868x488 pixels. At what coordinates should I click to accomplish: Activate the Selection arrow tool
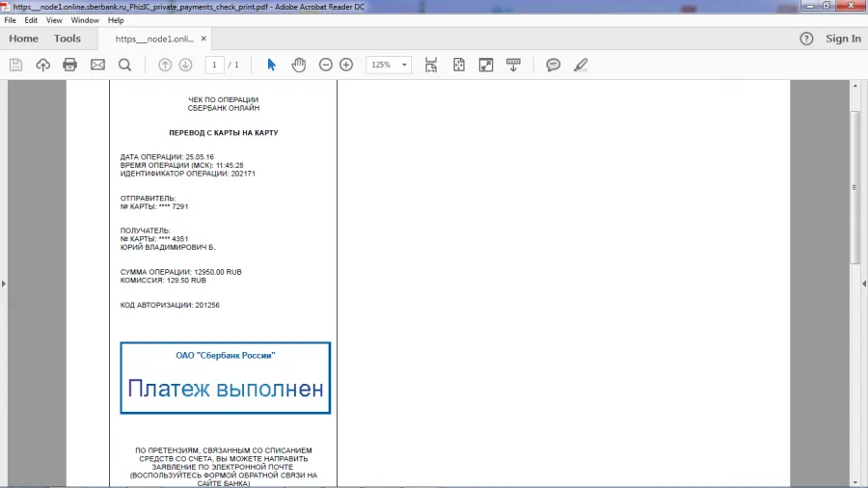point(271,65)
